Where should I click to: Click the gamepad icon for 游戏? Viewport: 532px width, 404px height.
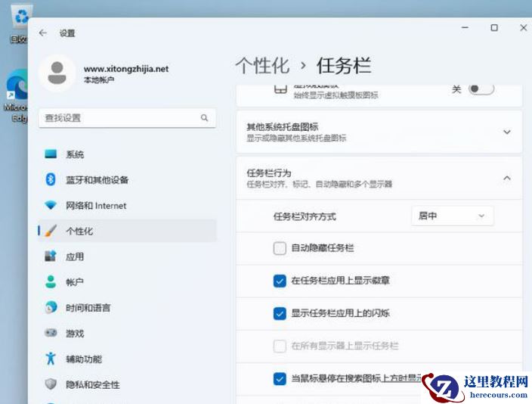(51, 333)
